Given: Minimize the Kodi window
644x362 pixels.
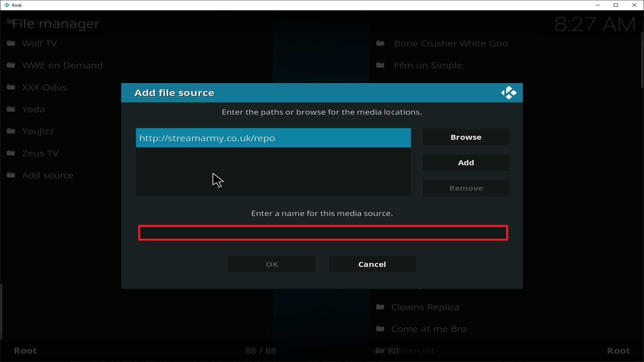Looking at the screenshot, I should coord(597,5).
